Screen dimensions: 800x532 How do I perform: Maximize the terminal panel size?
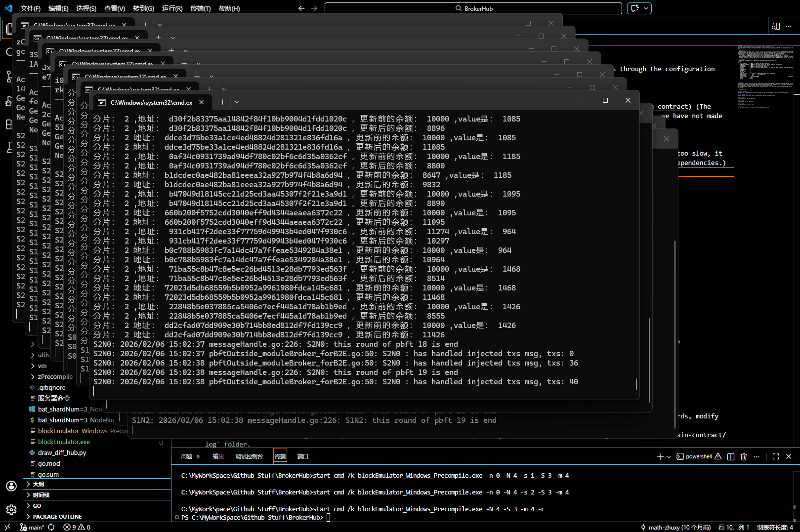775,456
